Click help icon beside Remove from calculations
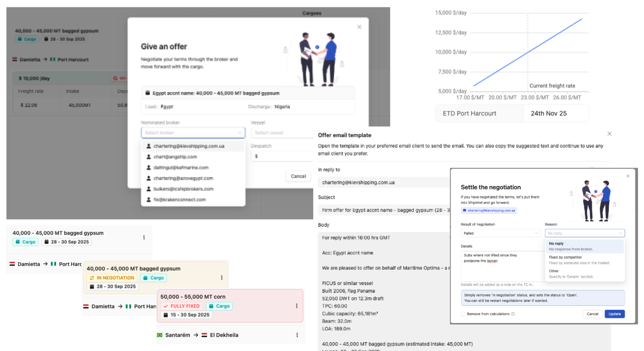 point(513,314)
